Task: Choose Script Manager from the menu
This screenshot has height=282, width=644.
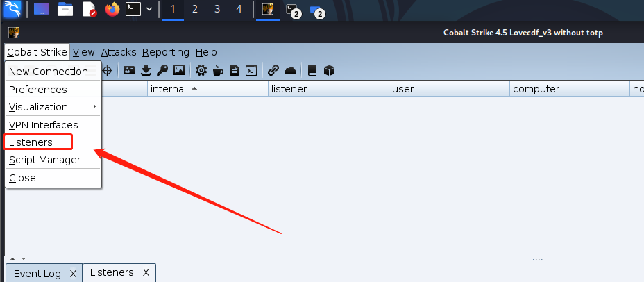Action: click(53, 160)
